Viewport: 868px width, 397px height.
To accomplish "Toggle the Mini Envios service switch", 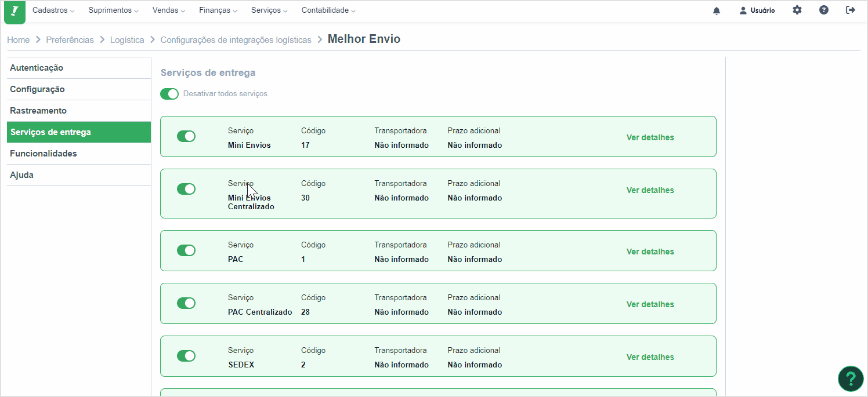I will click(186, 136).
